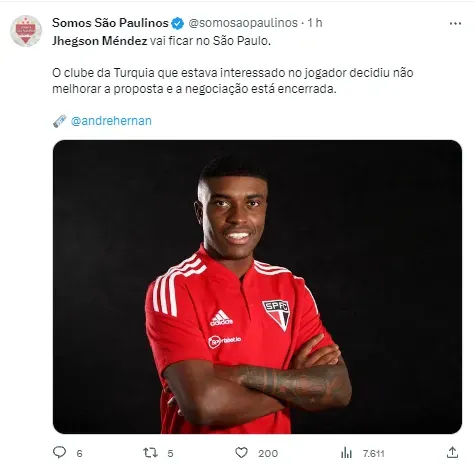This screenshot has width=475, height=465.
Task: Open the @andrehernan mention link
Action: pyautogui.click(x=111, y=121)
